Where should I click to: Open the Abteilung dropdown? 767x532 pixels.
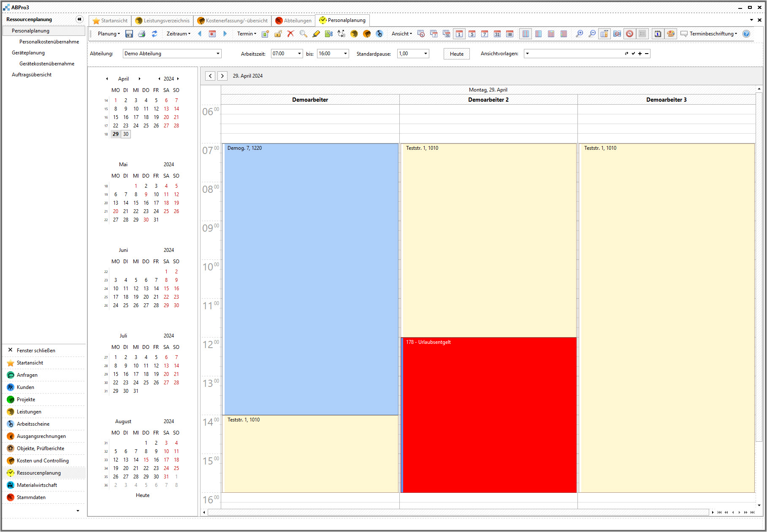click(218, 54)
